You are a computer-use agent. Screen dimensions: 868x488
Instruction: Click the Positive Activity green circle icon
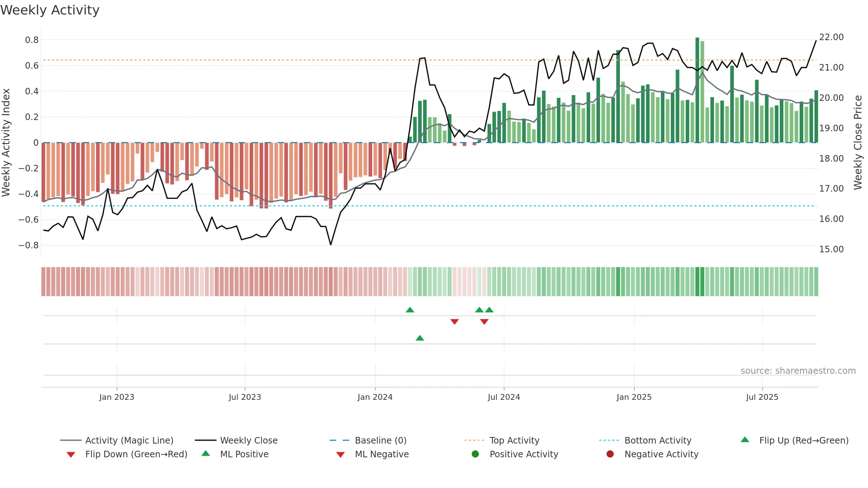(475, 454)
